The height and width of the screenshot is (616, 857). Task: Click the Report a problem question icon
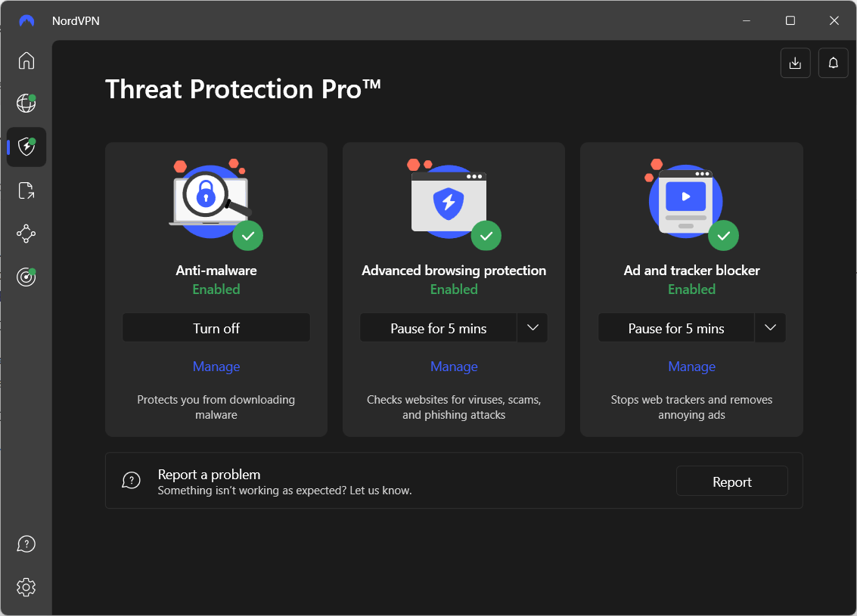131,481
